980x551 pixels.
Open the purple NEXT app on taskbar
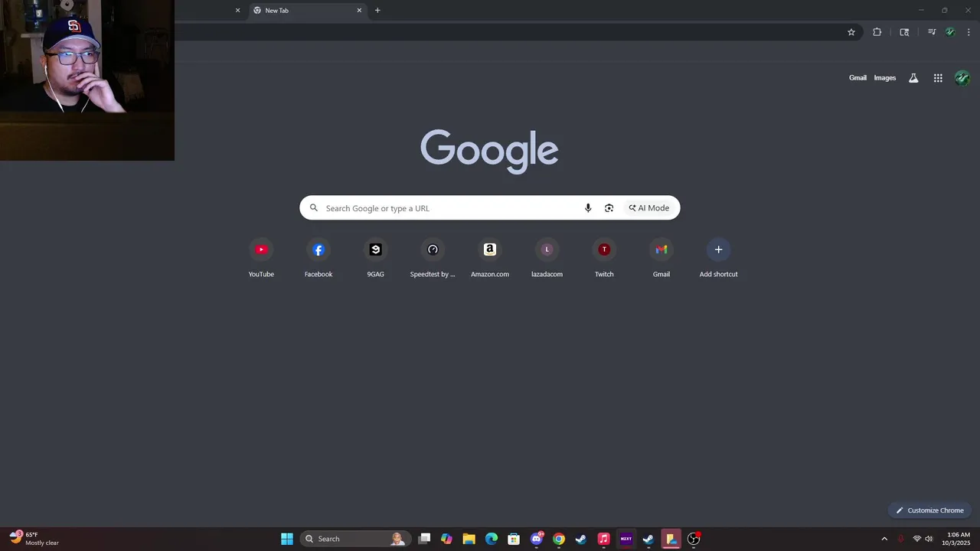(x=626, y=539)
